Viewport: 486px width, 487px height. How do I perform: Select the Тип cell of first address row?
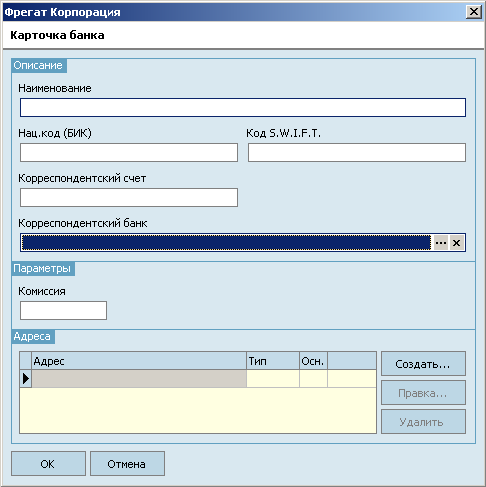273,379
